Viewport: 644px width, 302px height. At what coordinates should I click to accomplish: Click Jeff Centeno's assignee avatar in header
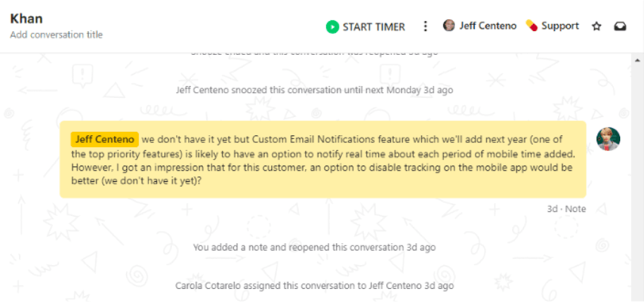(449, 25)
